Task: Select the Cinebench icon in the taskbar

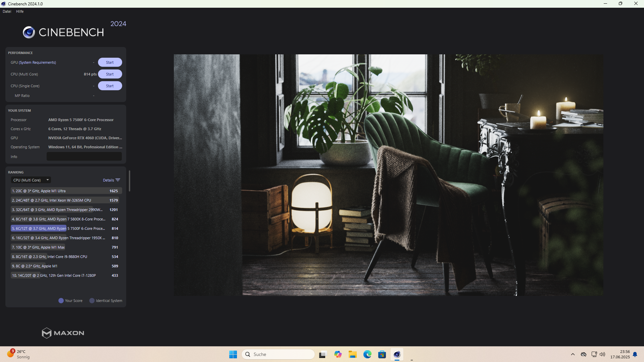Action: point(397,354)
